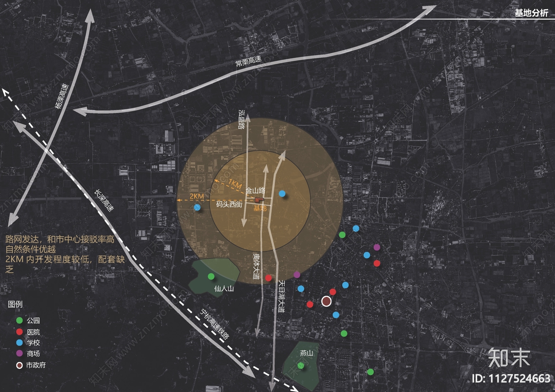Click the 泓盛路 road label

click(x=242, y=120)
